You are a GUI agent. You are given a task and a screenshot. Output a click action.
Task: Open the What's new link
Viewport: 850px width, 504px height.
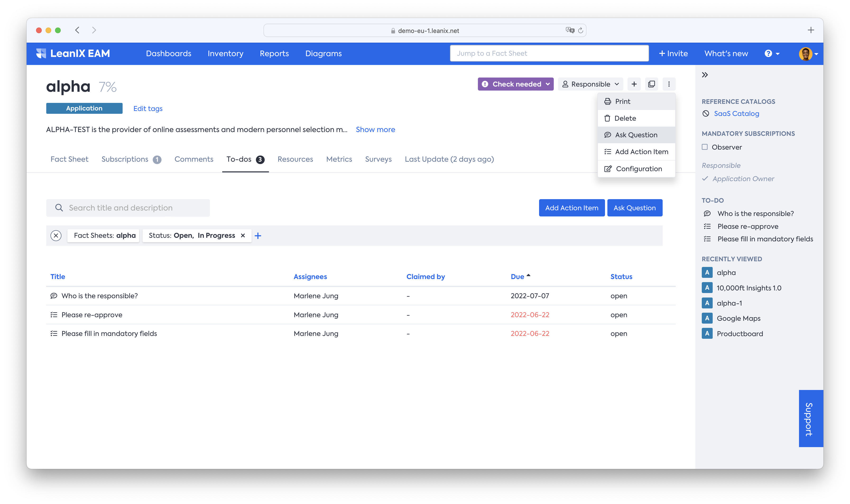[726, 53]
